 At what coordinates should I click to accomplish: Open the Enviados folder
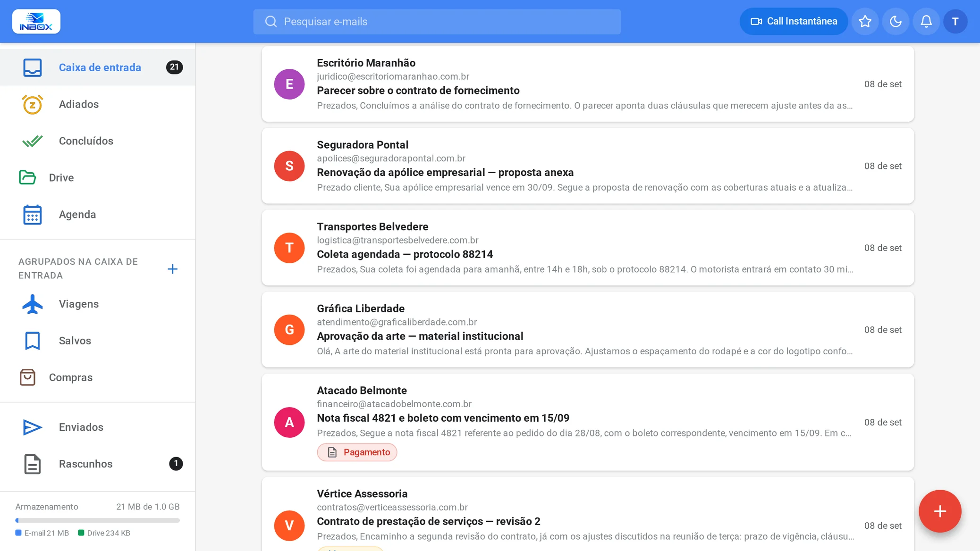pyautogui.click(x=98, y=427)
